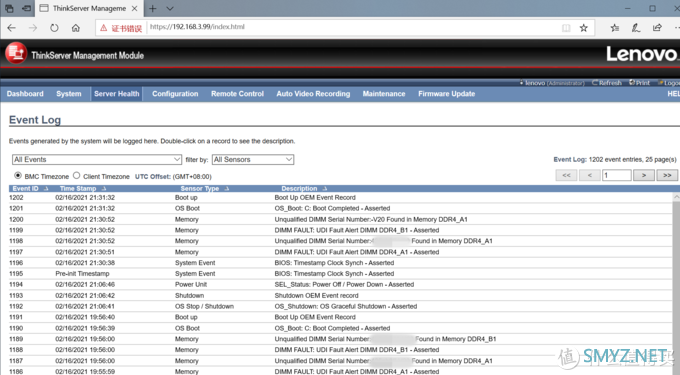Open the Remote Control menu
Image resolution: width=680 pixels, height=375 pixels.
pyautogui.click(x=237, y=94)
